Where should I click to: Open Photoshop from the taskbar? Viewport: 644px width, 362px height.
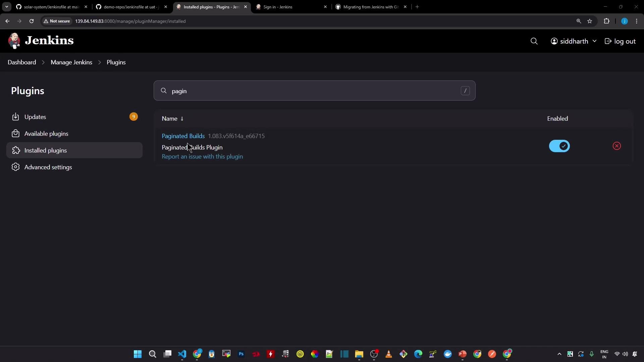coord(241,354)
